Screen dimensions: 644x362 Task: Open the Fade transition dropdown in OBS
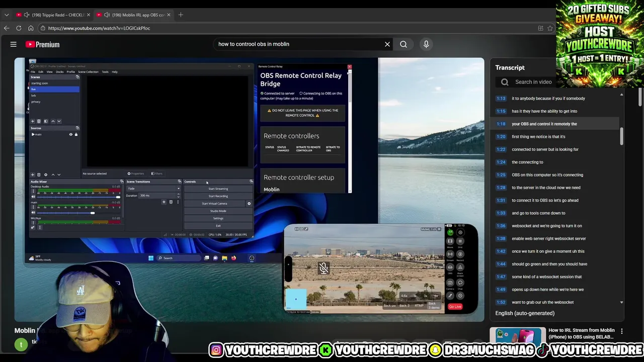pyautogui.click(x=153, y=189)
